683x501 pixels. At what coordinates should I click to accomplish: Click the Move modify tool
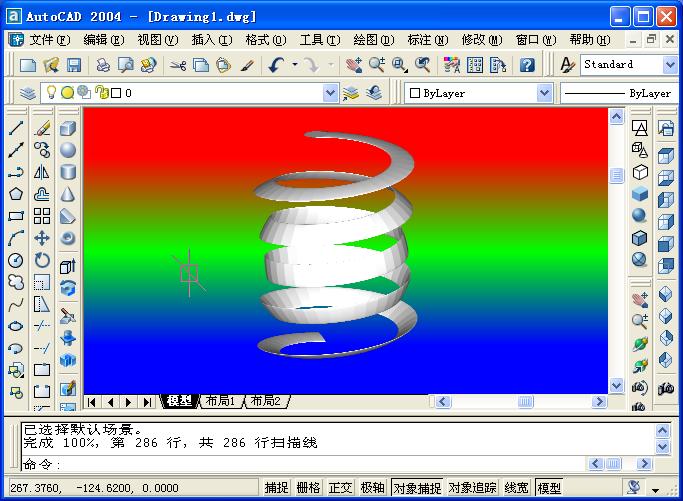pyautogui.click(x=42, y=238)
